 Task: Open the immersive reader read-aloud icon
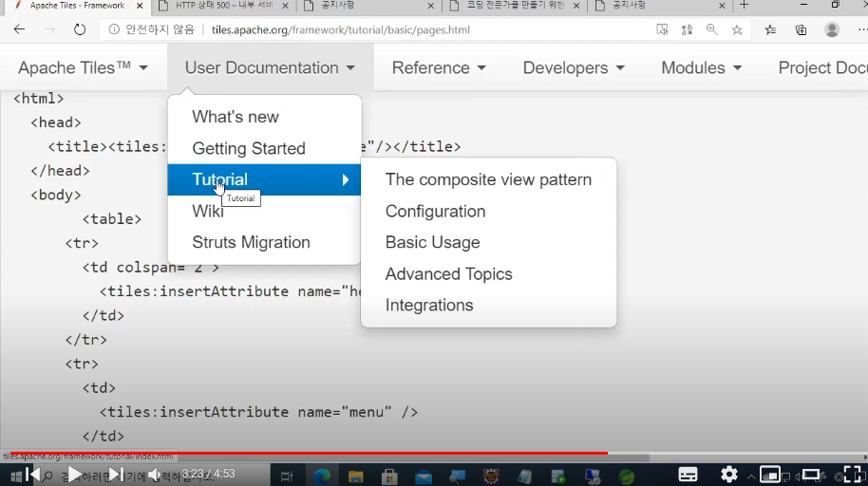click(662, 29)
